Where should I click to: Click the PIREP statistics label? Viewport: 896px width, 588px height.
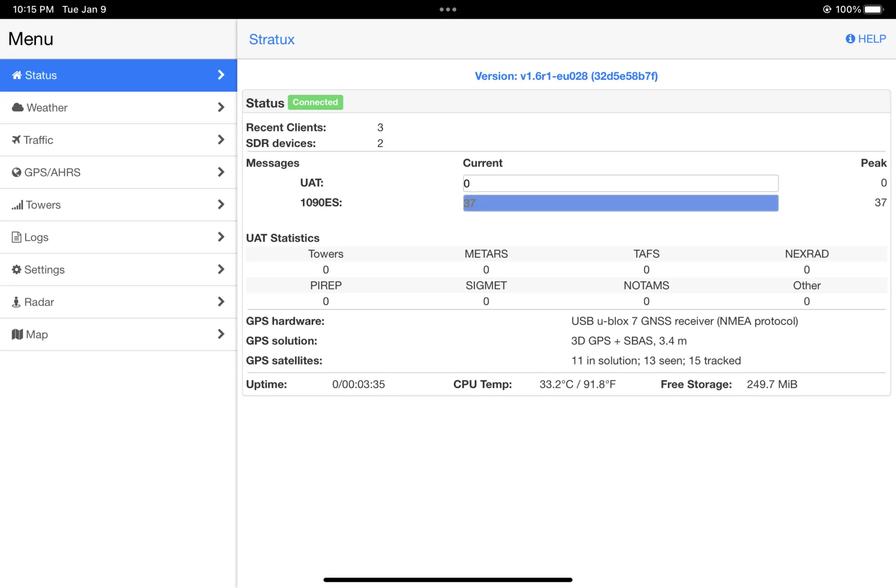tap(326, 285)
